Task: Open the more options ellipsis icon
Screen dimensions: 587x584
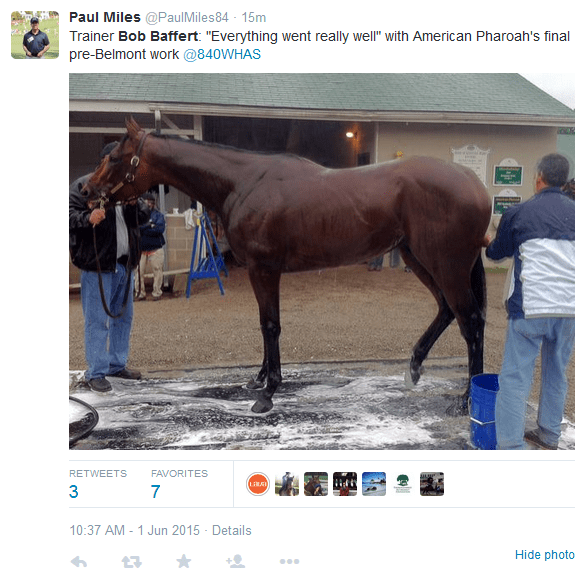Action: pyautogui.click(x=289, y=561)
